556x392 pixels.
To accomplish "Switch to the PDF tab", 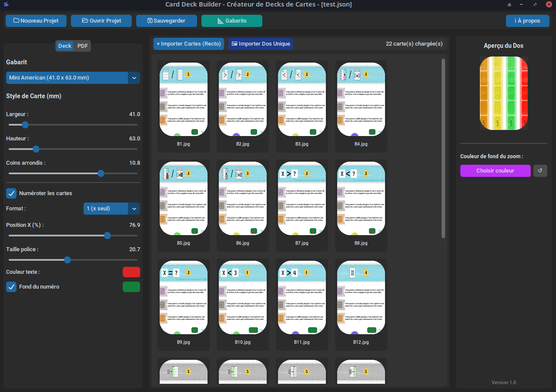I will [83, 46].
